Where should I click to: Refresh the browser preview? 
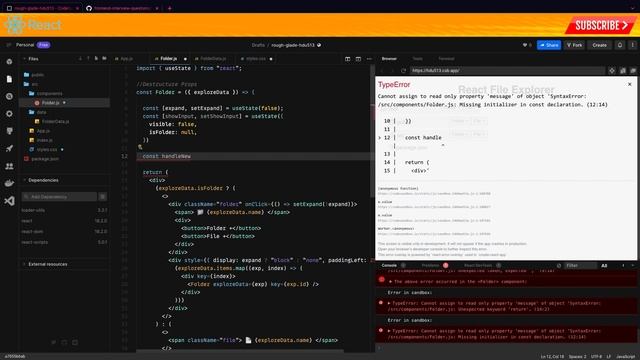(403, 71)
